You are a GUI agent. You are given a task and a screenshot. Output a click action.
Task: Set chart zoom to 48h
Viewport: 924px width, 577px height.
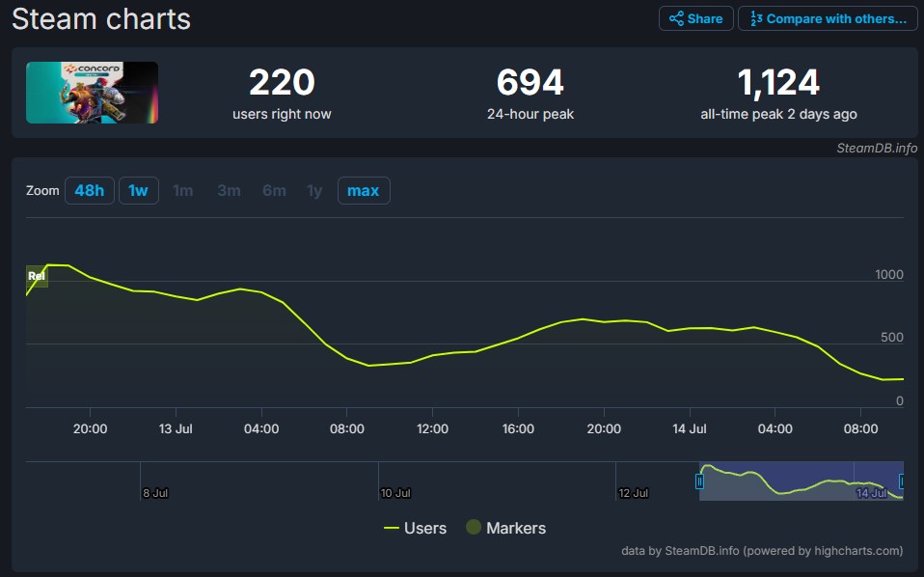pyautogui.click(x=89, y=190)
